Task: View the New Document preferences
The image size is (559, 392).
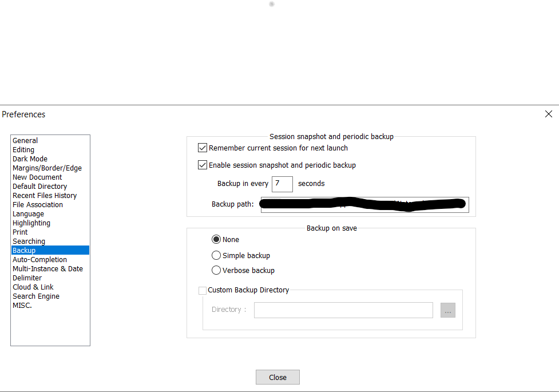Action: tap(37, 177)
